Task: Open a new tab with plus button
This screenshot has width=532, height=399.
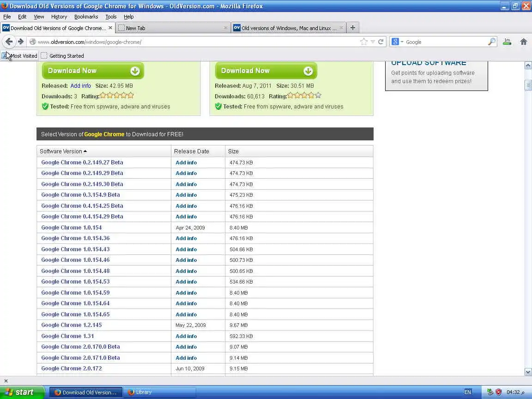Action: [352, 28]
